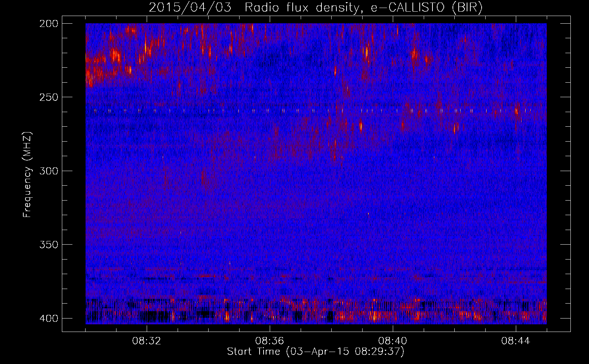
Task: Click the plot title "Radio flux density, e-CALLISTO (BIR)"
Action: coord(364,8)
